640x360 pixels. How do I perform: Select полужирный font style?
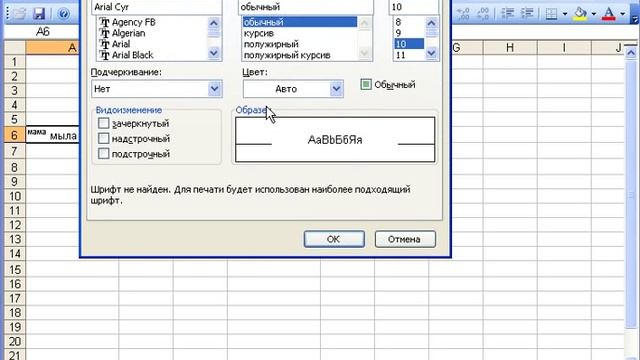[271, 44]
